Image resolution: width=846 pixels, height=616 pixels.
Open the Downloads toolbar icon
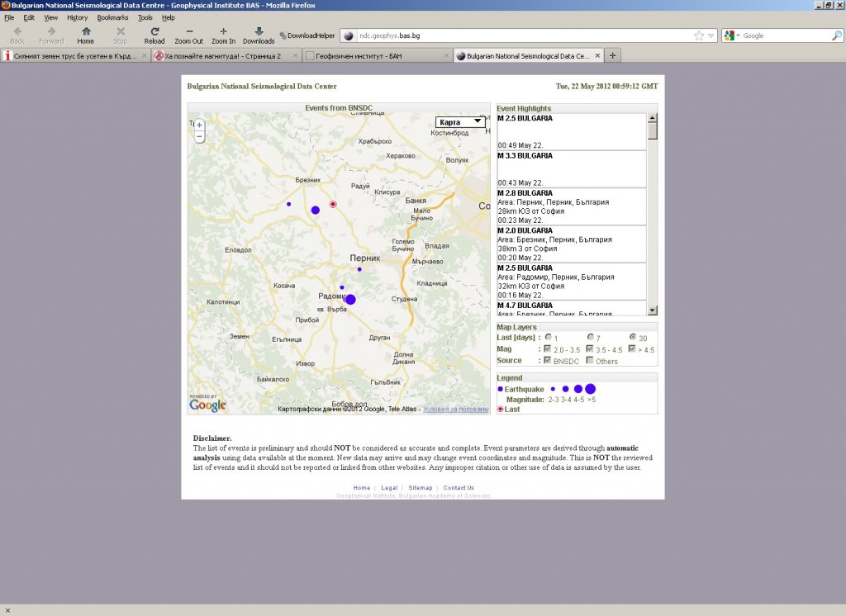(x=259, y=31)
